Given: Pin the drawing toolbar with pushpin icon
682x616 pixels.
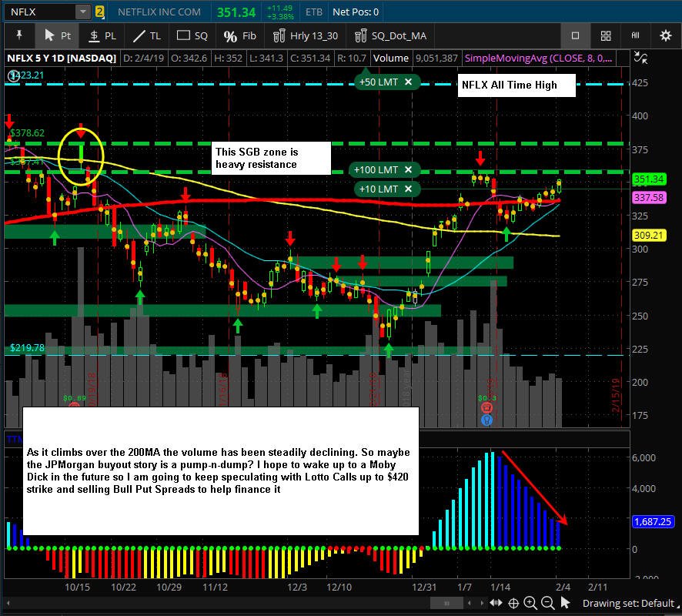Looking at the screenshot, I should coord(19,35).
